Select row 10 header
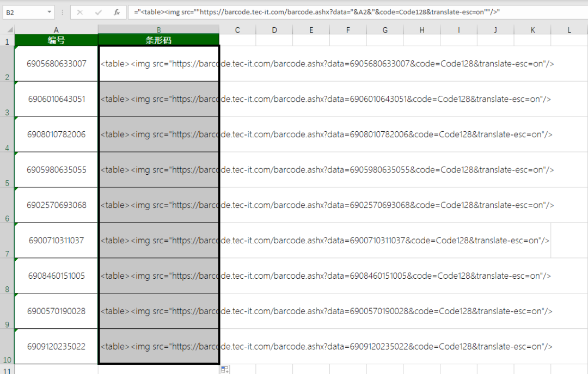The width and height of the screenshot is (588, 374). (x=7, y=346)
